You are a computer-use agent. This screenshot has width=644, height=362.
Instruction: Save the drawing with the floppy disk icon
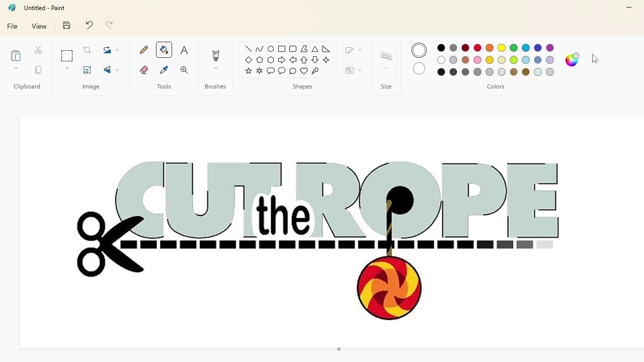(x=66, y=25)
